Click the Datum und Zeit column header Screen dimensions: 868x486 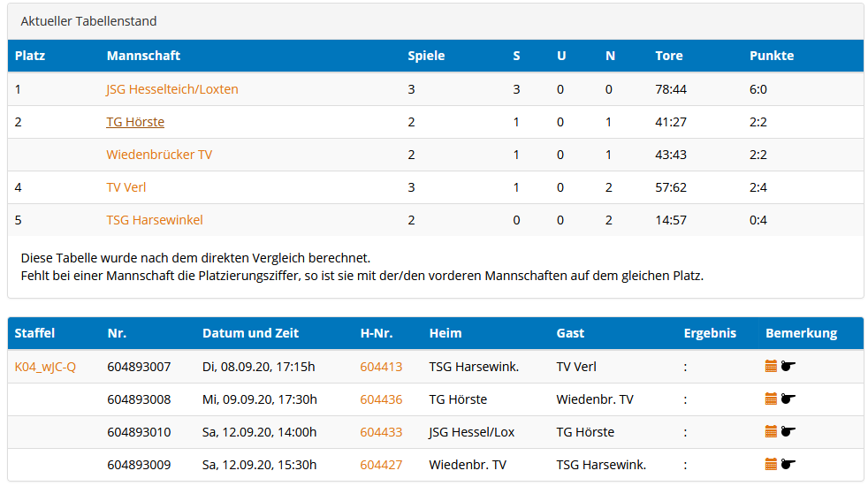click(x=250, y=333)
